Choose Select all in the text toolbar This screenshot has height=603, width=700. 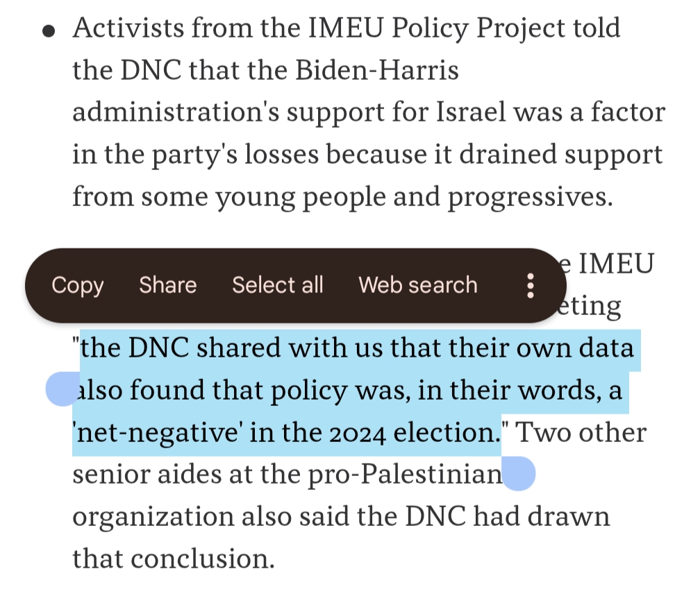pyautogui.click(x=278, y=285)
